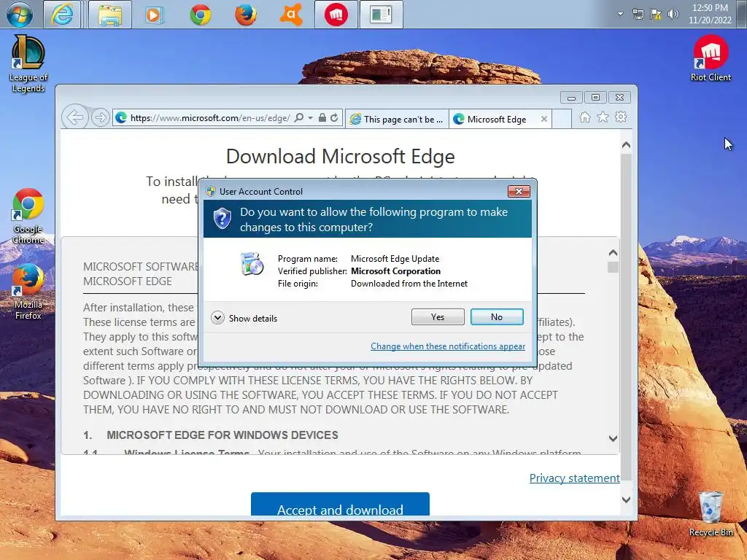Go back in the Internet Explorer window
The width and height of the screenshot is (747, 560).
click(75, 117)
